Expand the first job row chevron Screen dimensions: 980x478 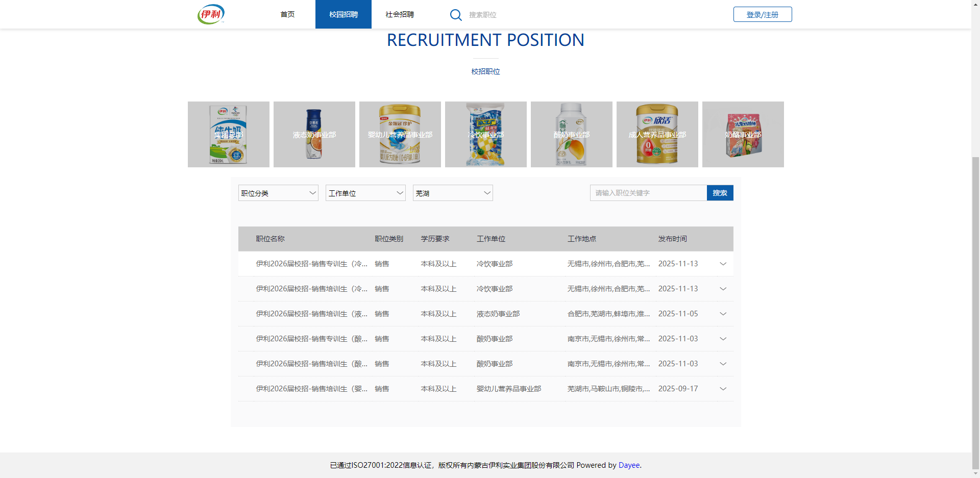point(723,264)
